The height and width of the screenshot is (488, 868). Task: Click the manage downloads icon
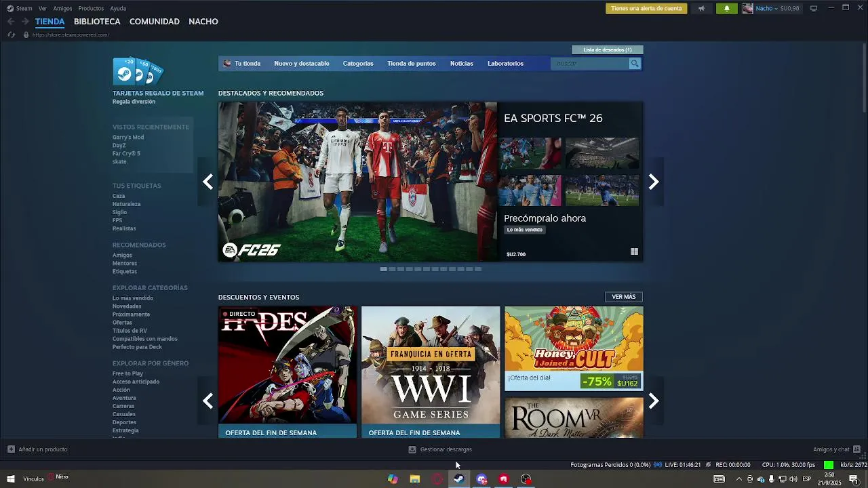tap(412, 449)
